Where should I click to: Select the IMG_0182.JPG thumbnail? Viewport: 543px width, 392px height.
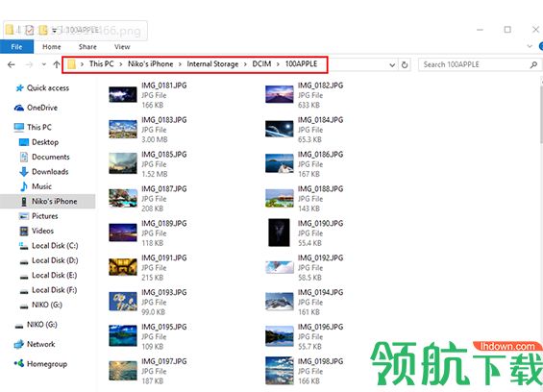(x=279, y=95)
